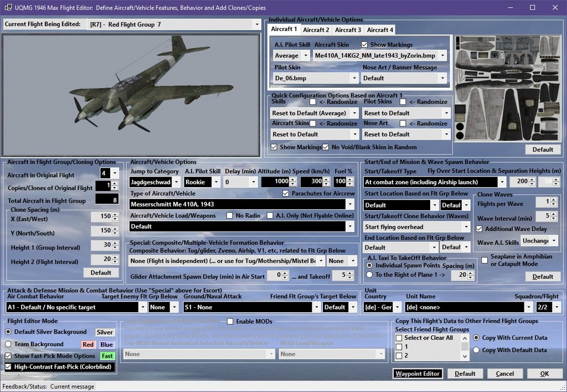567x392 pixels.
Task: Switch to the Aircraft 2 tab
Action: (x=316, y=30)
